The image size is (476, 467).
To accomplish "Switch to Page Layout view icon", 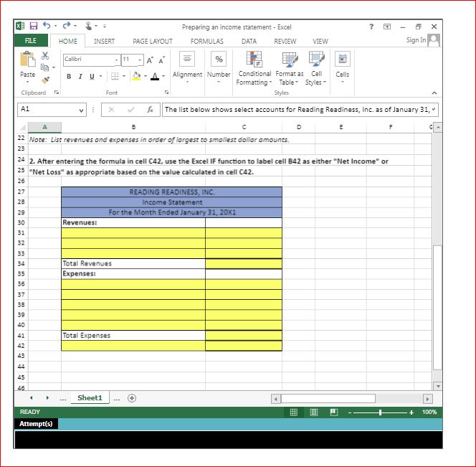I will [x=314, y=412].
